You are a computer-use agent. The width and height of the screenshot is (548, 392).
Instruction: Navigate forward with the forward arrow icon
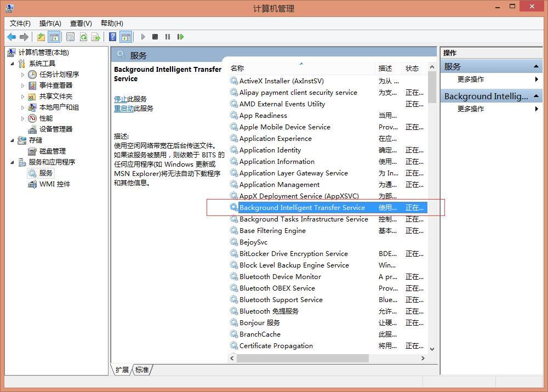coord(23,37)
